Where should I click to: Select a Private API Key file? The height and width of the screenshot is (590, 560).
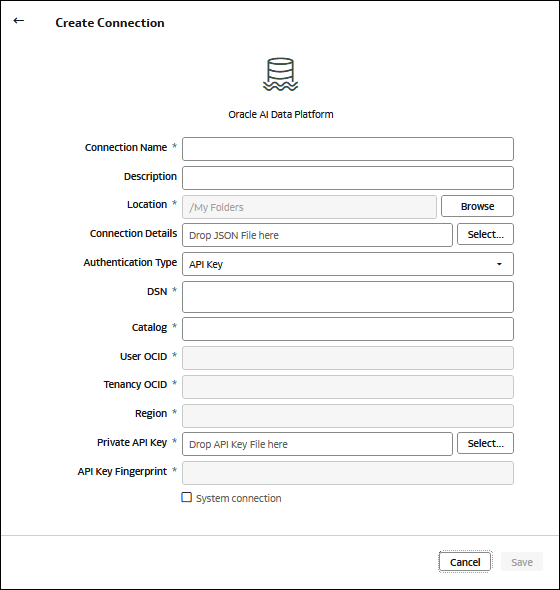point(485,443)
